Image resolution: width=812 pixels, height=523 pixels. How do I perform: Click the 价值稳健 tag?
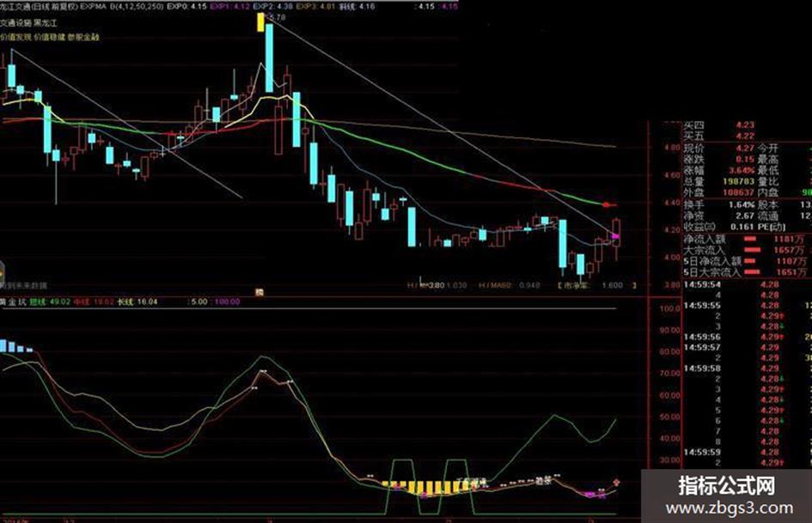pyautogui.click(x=49, y=37)
